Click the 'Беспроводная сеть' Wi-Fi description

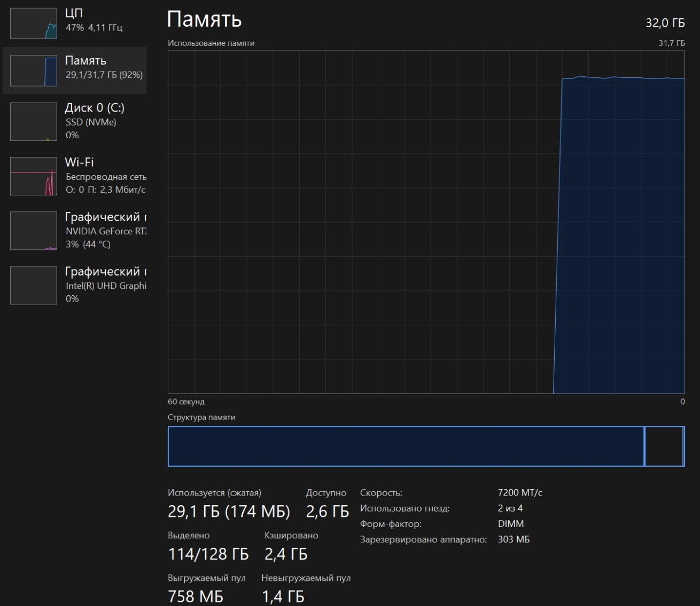click(x=106, y=177)
